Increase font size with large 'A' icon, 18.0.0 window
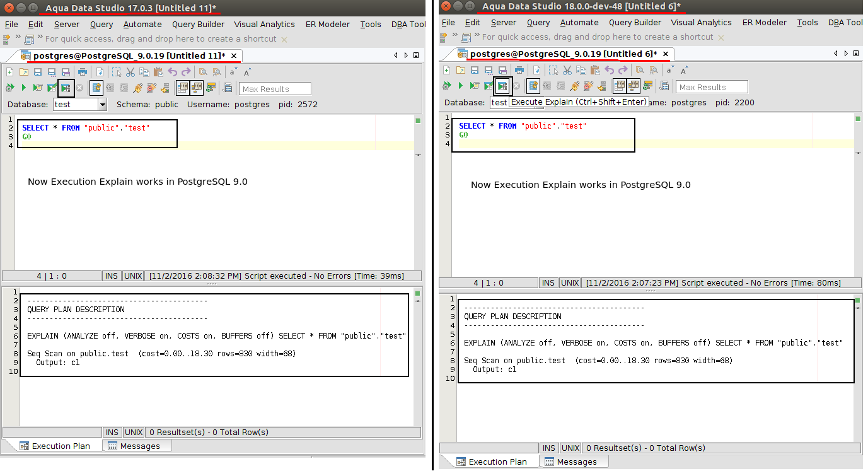 pos(685,70)
